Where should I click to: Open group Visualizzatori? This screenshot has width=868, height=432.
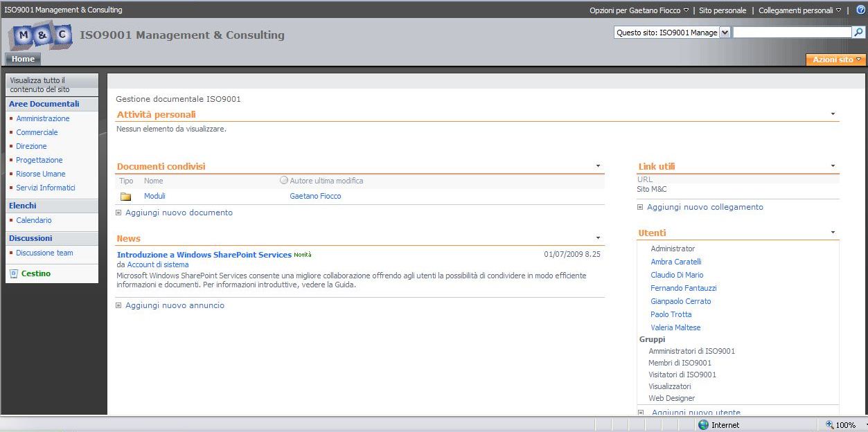669,386
